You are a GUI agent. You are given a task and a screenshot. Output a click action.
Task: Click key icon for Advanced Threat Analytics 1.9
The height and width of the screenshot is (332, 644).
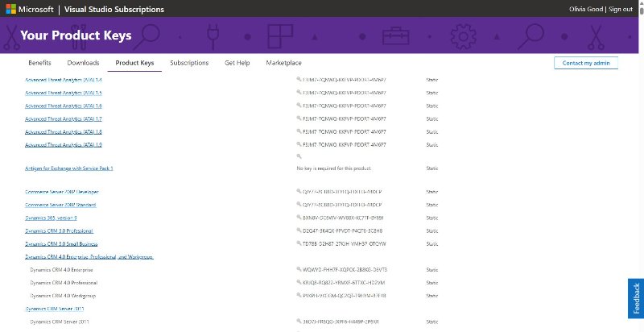pos(299,144)
